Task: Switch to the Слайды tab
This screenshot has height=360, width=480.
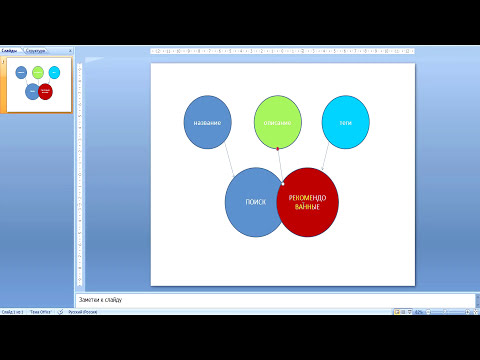Action: (10, 51)
